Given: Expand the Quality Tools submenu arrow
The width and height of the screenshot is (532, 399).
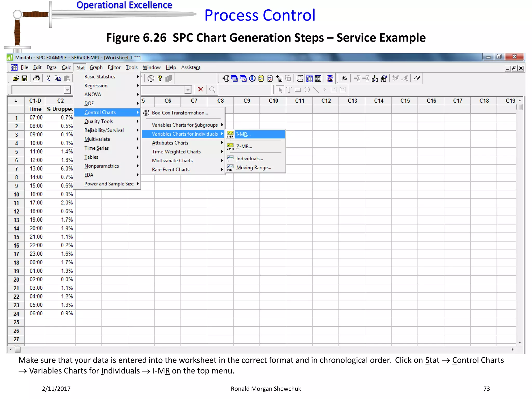Looking at the screenshot, I should [x=138, y=121].
